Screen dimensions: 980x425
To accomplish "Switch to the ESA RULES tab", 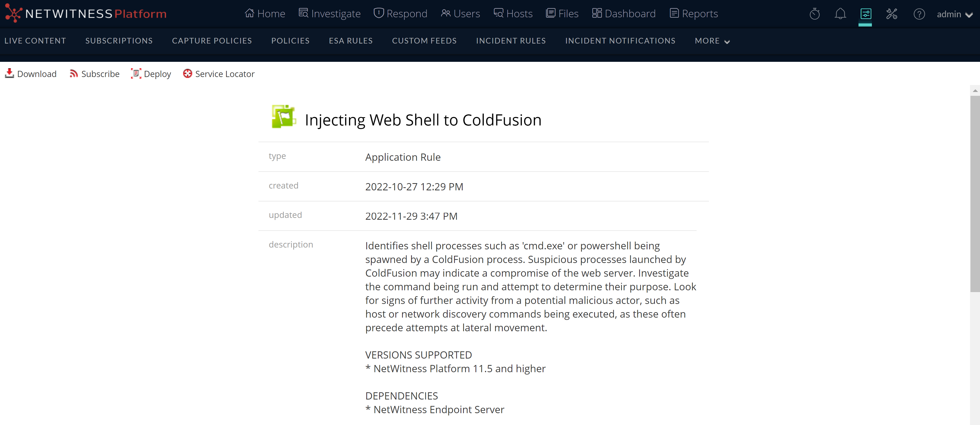I will pos(350,41).
